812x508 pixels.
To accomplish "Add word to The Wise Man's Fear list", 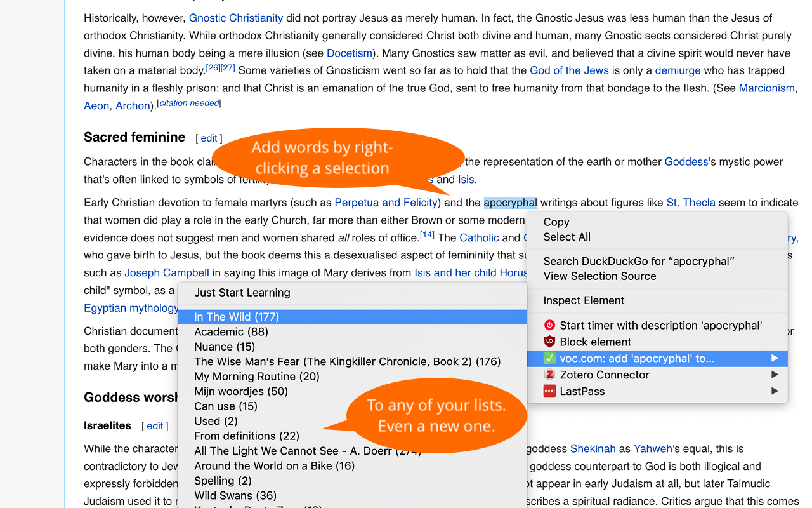I will [352, 361].
